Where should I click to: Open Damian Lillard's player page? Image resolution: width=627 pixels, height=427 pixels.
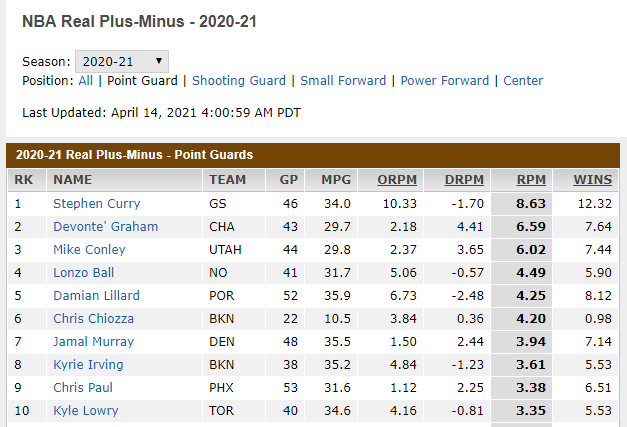[x=96, y=296]
